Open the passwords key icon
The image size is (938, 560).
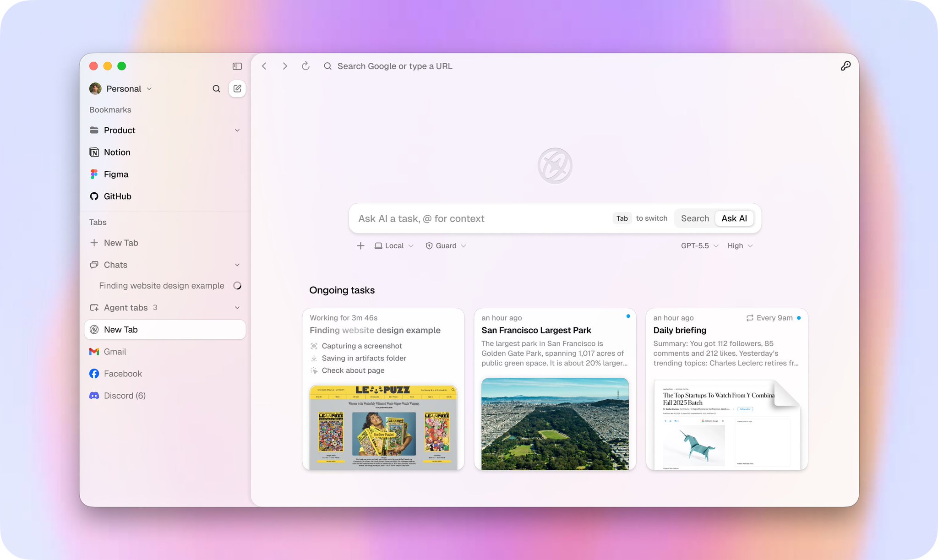[x=845, y=66]
